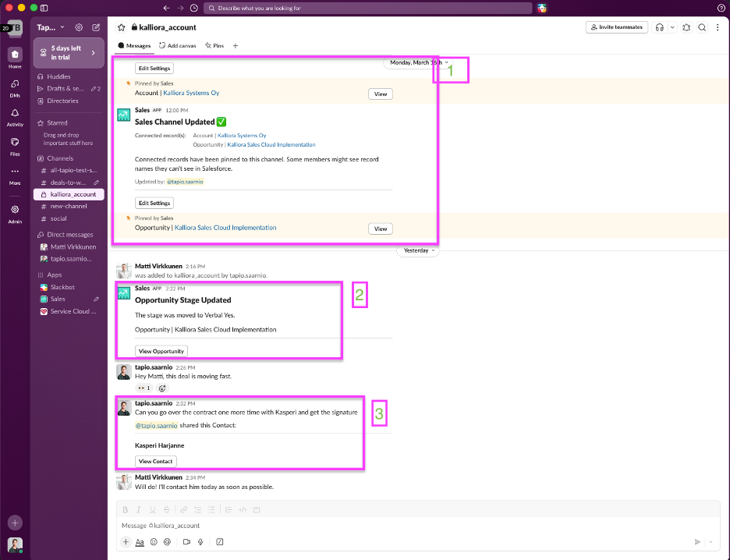The image size is (730, 560).
Task: Select the social channel
Action: click(69, 218)
